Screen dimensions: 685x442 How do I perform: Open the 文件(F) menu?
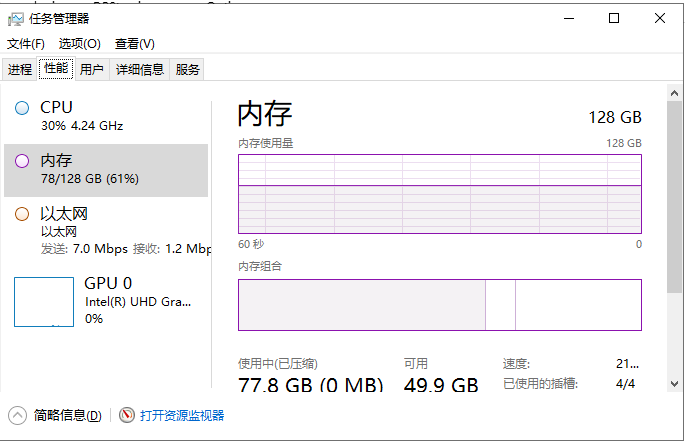(x=26, y=44)
